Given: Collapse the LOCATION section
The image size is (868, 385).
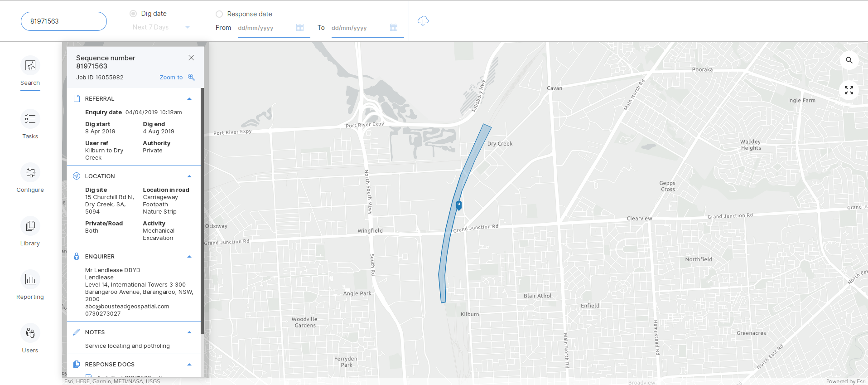Looking at the screenshot, I should point(189,176).
